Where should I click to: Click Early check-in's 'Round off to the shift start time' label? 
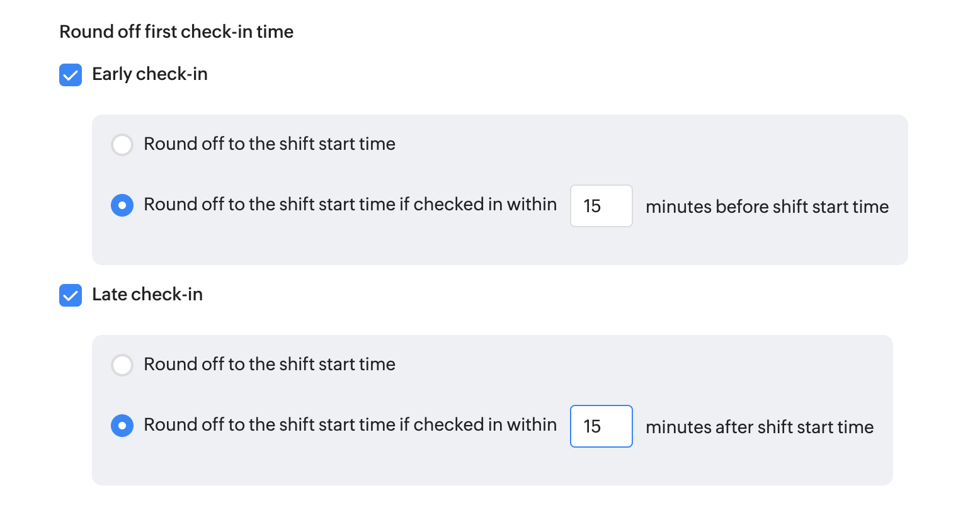click(270, 144)
